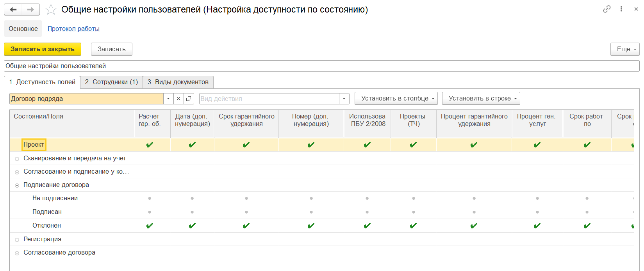This screenshot has width=644, height=271.
Task: Clear the Договор подряда field with X
Action: point(178,99)
